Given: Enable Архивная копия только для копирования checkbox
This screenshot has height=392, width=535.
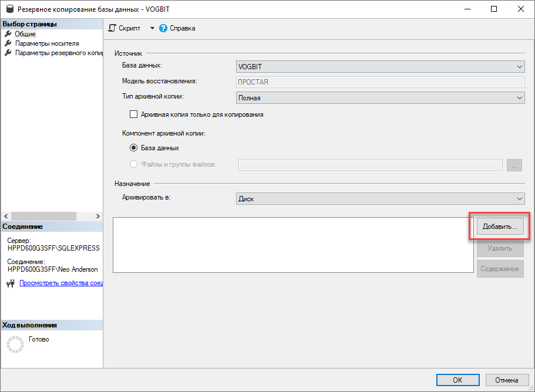Looking at the screenshot, I should click(134, 114).
